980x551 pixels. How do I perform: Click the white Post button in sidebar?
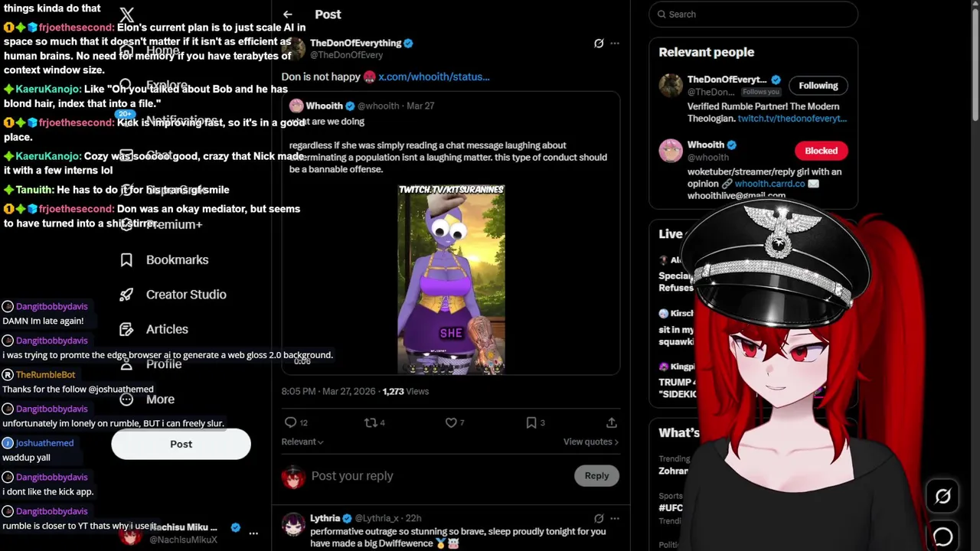pyautogui.click(x=181, y=444)
